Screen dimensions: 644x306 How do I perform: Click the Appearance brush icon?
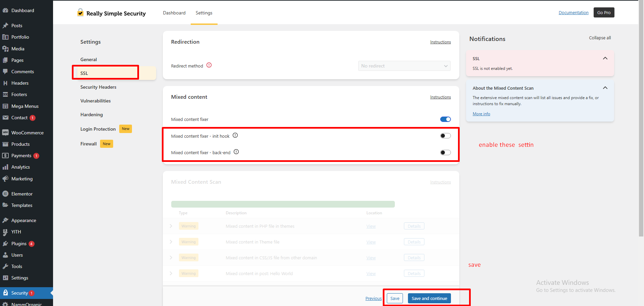[5, 220]
